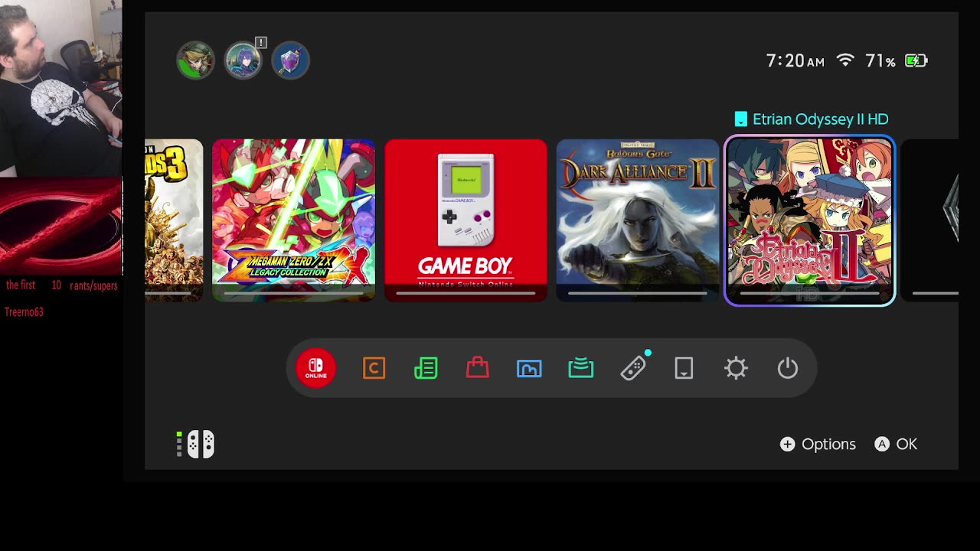Click the rants/supers overlay text
This screenshot has height=551, width=980.
93,285
